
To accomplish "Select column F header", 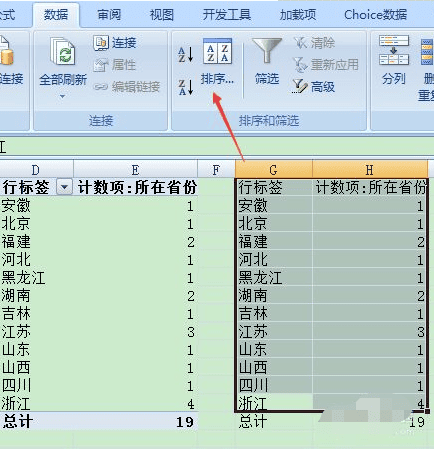I will pos(216,170).
